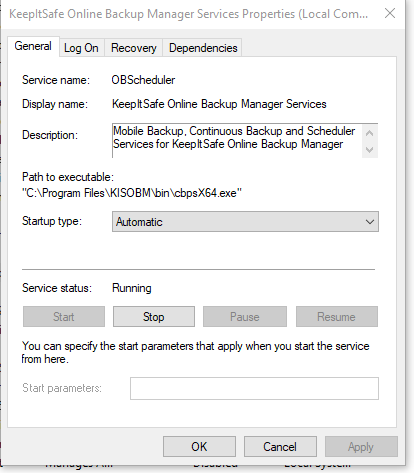Switch to the General tab
The image size is (414, 473).
(x=33, y=46)
